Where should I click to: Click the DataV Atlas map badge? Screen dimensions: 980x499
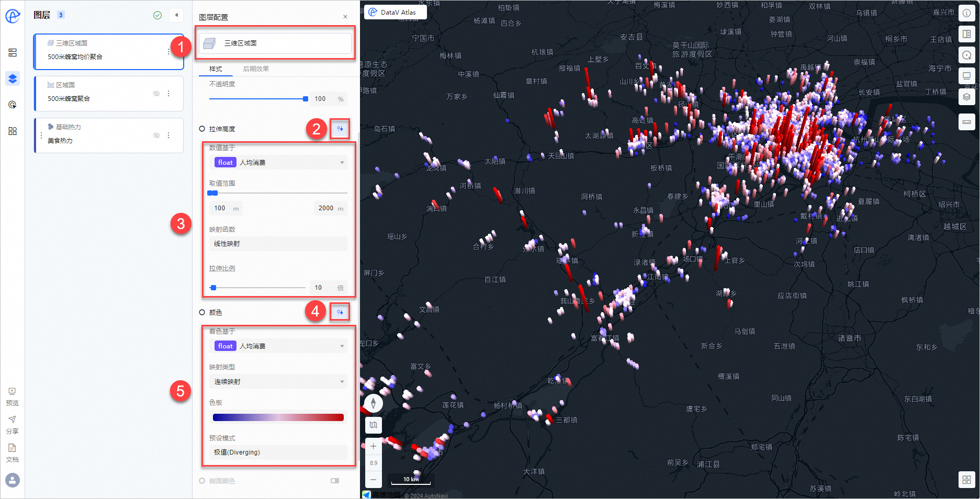(396, 12)
